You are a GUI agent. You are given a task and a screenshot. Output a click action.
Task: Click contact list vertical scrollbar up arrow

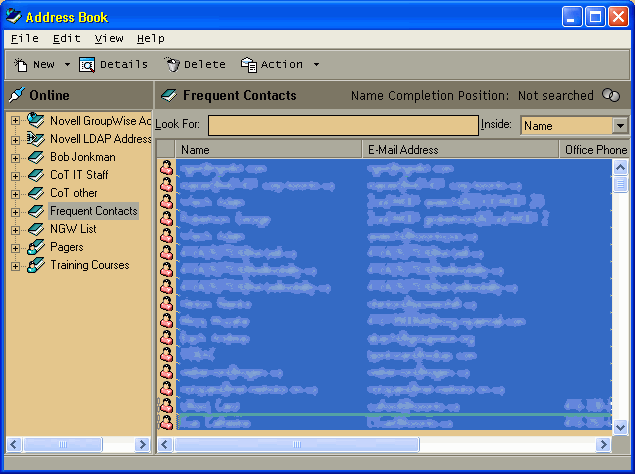pos(620,167)
